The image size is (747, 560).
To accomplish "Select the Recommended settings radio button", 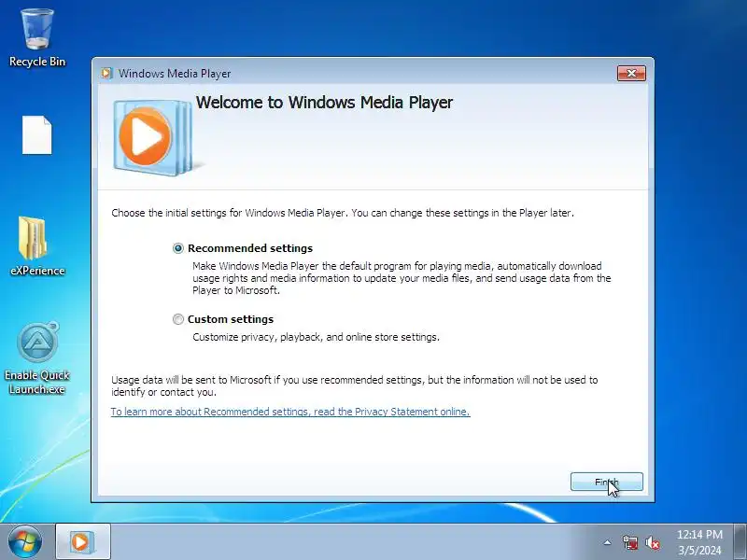I will click(178, 248).
